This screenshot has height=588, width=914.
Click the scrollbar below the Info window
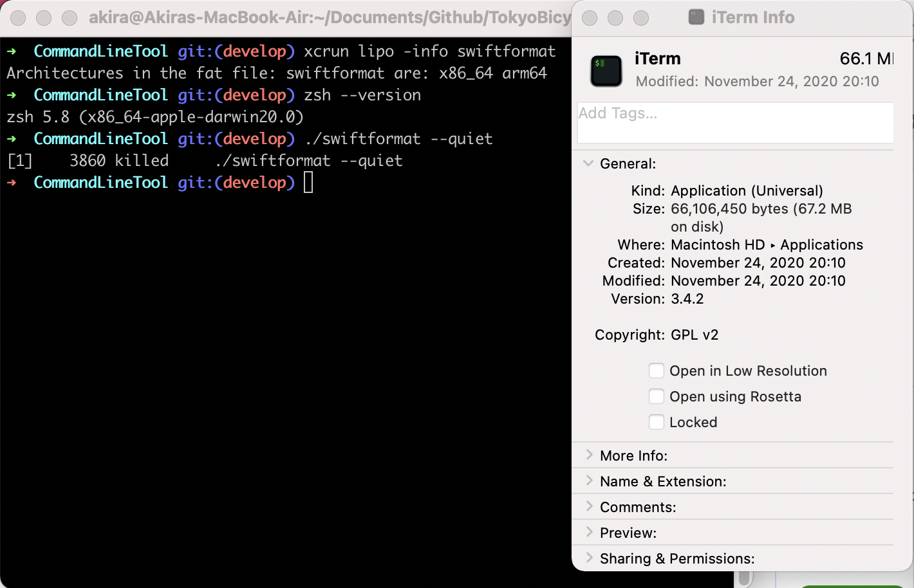pyautogui.click(x=745, y=578)
